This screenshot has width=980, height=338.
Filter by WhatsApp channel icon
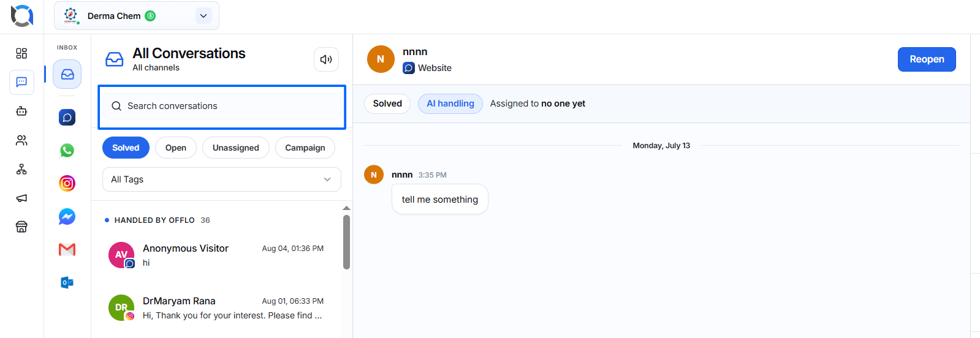67,150
